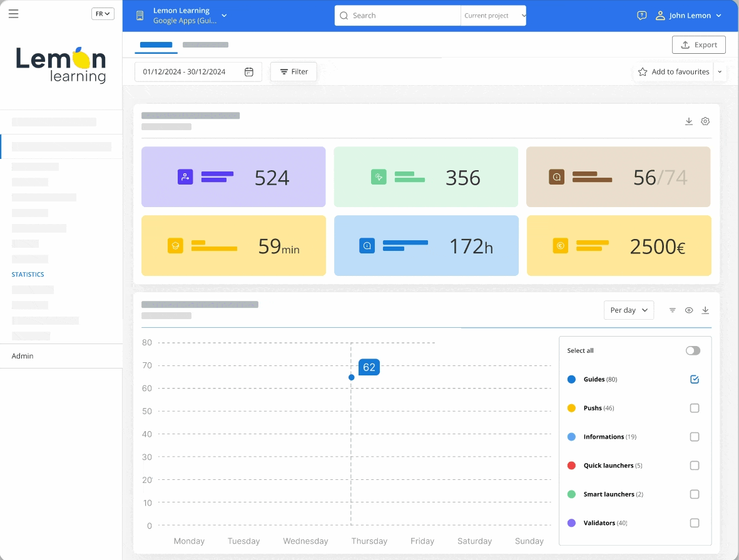Image resolution: width=739 pixels, height=560 pixels.
Task: Click the graduation cap icon on 59min card
Action: (x=175, y=246)
